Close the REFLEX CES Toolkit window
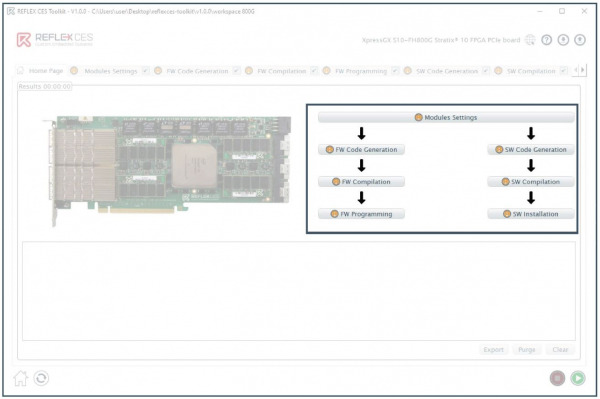 point(584,11)
